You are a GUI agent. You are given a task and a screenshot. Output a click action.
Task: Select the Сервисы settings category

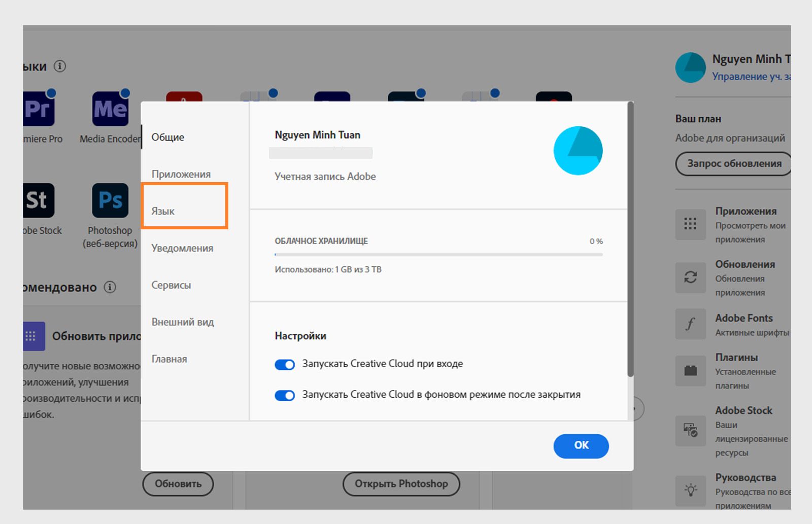(x=171, y=285)
